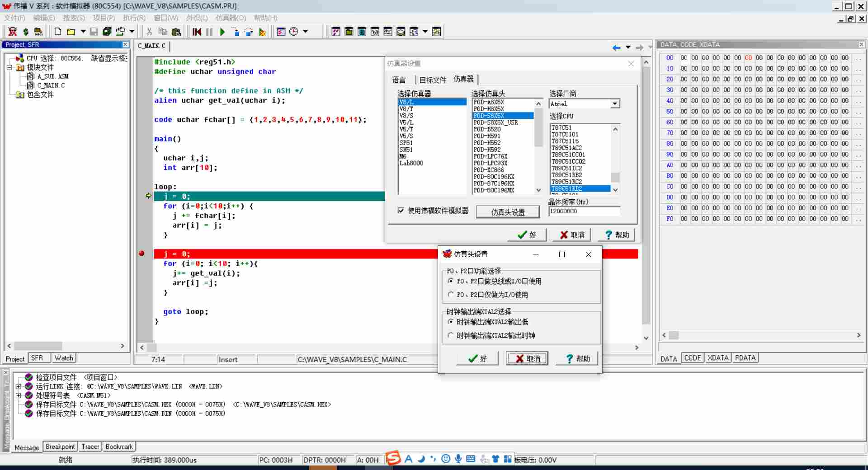868x470 pixels.
Task: Click the New file toolbar icon
Action: [x=58, y=32]
